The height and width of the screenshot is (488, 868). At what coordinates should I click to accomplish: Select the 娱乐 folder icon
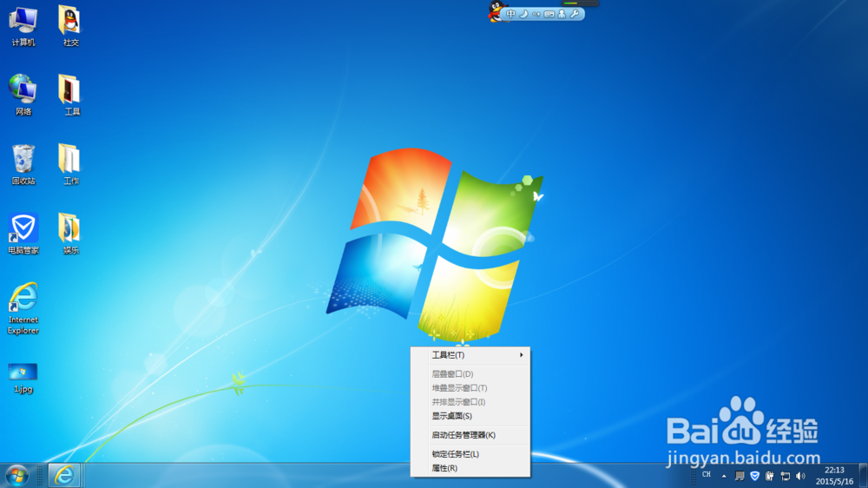[70, 234]
